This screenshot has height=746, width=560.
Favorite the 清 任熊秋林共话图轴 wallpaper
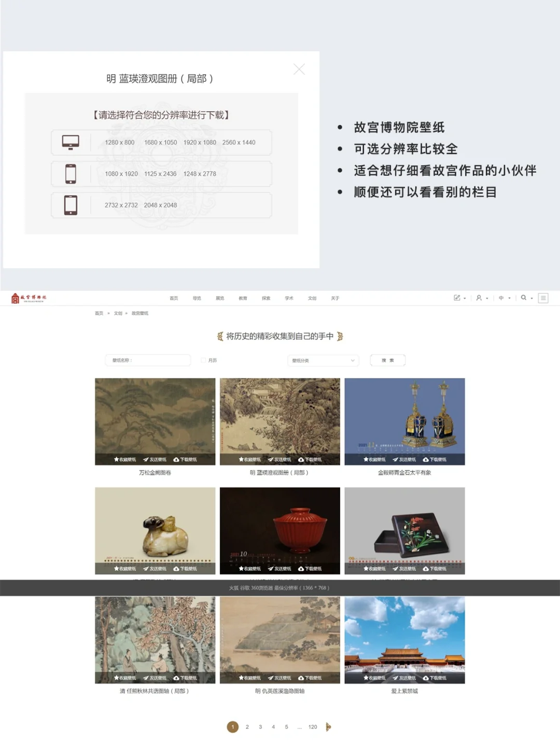(125, 678)
